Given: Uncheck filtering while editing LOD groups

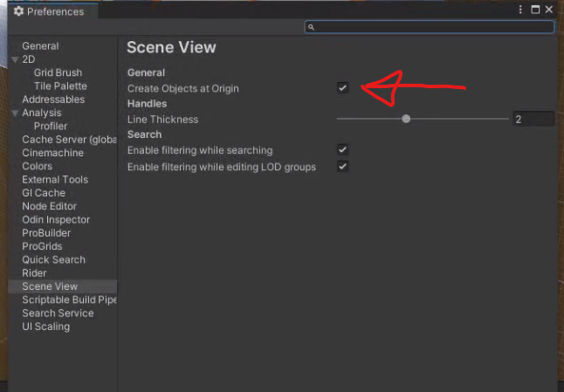Looking at the screenshot, I should [x=343, y=166].
